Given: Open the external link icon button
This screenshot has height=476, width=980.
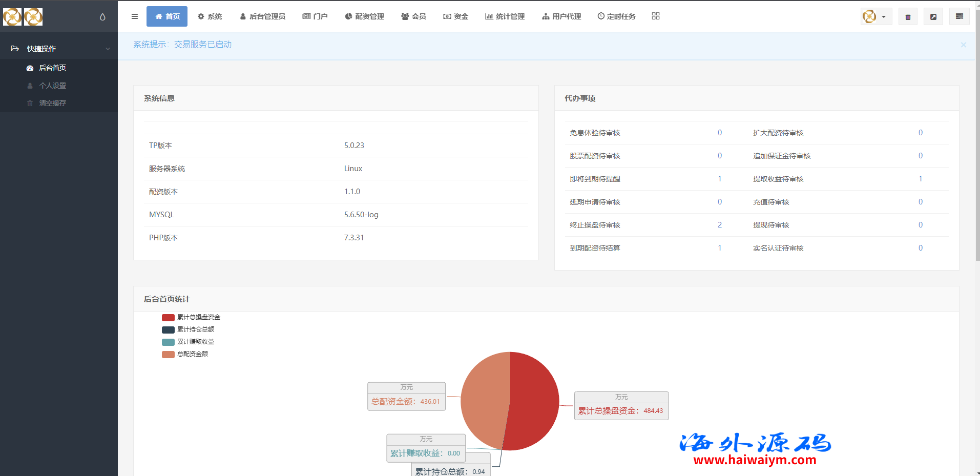Looking at the screenshot, I should click(933, 16).
